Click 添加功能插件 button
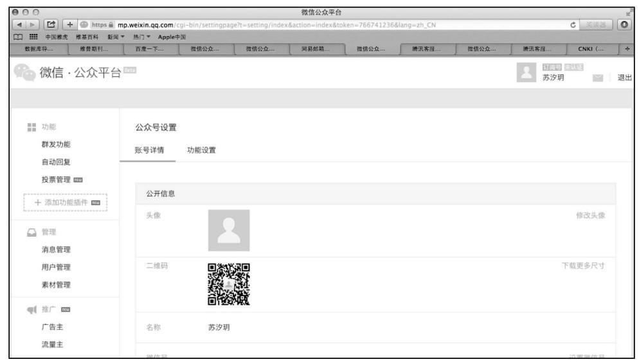Image resolution: width=639 pixels, height=364 pixels. pyautogui.click(x=65, y=203)
